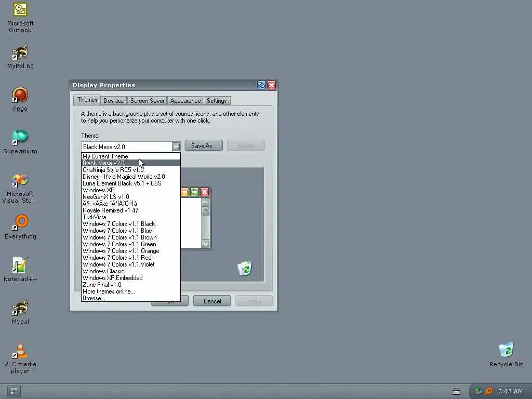Go to the Settings tab
Viewport: 532px width, 399px height.
tap(217, 101)
